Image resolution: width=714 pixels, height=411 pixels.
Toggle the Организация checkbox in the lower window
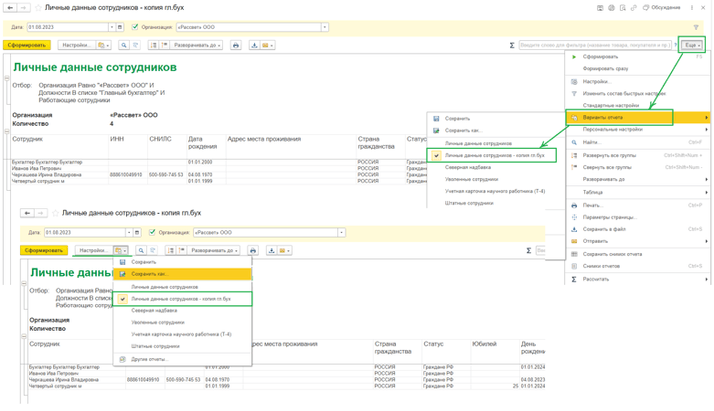click(x=152, y=232)
